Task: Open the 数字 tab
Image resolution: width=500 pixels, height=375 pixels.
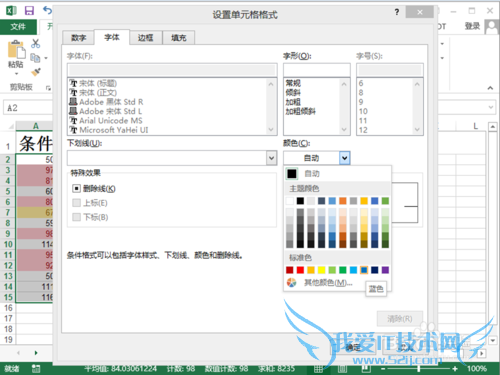Action: [x=79, y=38]
